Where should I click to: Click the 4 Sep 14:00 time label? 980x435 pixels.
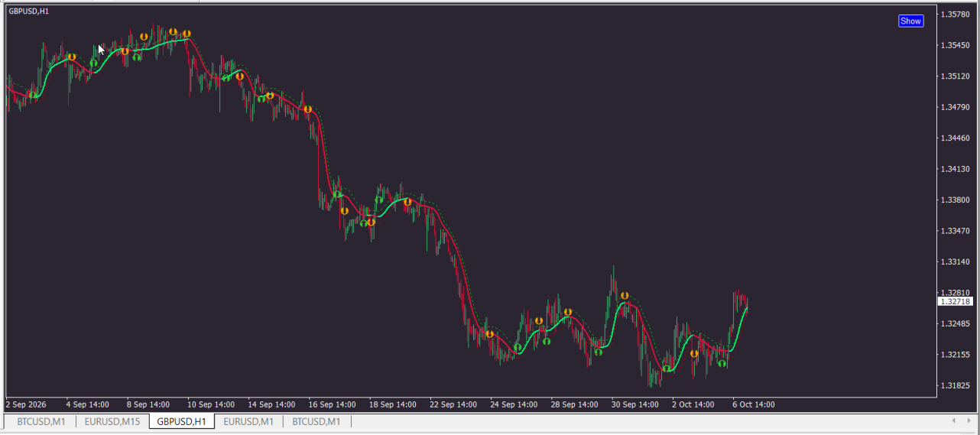pyautogui.click(x=88, y=404)
